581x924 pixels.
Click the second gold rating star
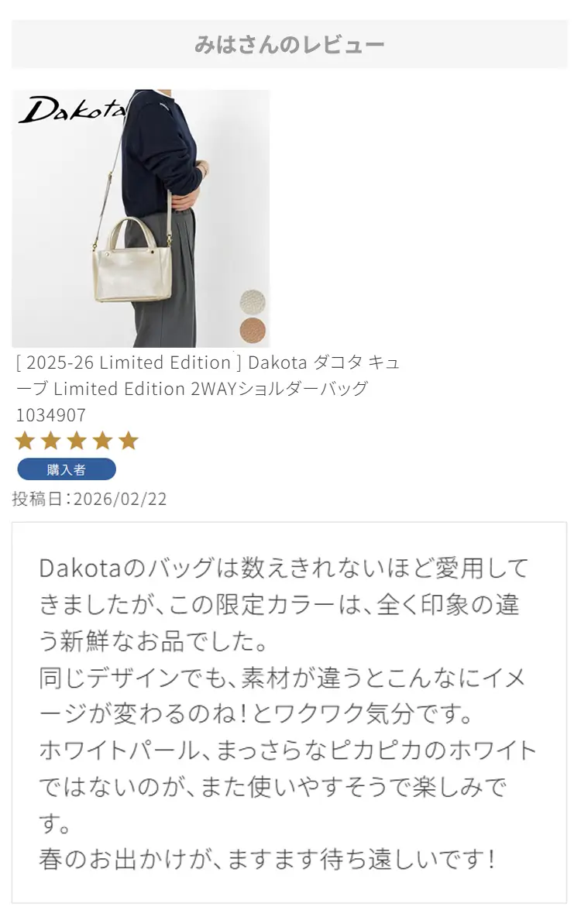51,440
